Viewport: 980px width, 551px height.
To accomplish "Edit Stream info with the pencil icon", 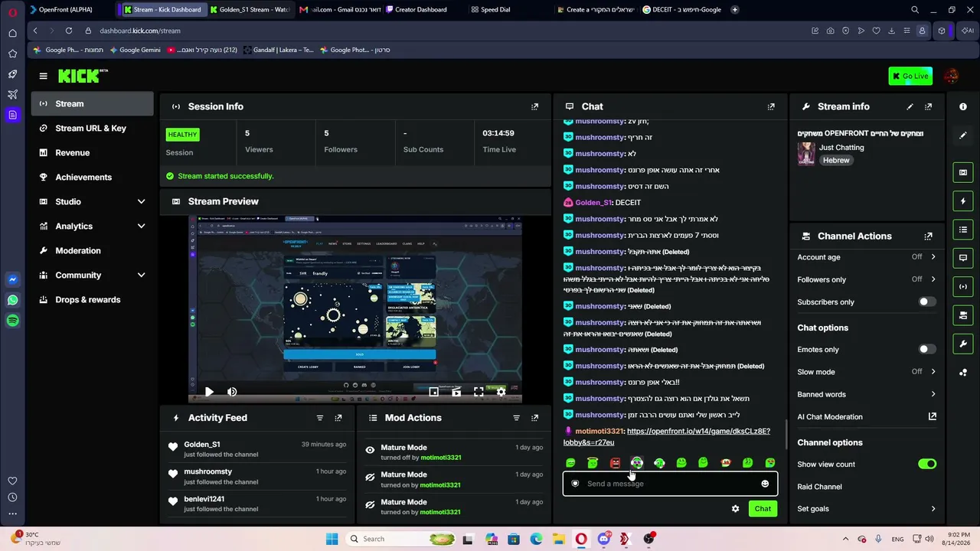I will coord(910,106).
